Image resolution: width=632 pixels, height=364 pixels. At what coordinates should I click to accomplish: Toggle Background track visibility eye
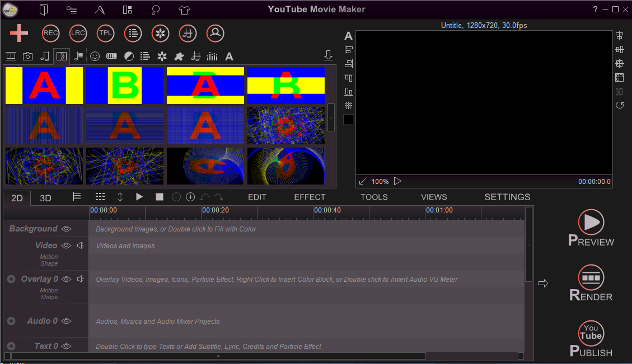pyautogui.click(x=67, y=229)
